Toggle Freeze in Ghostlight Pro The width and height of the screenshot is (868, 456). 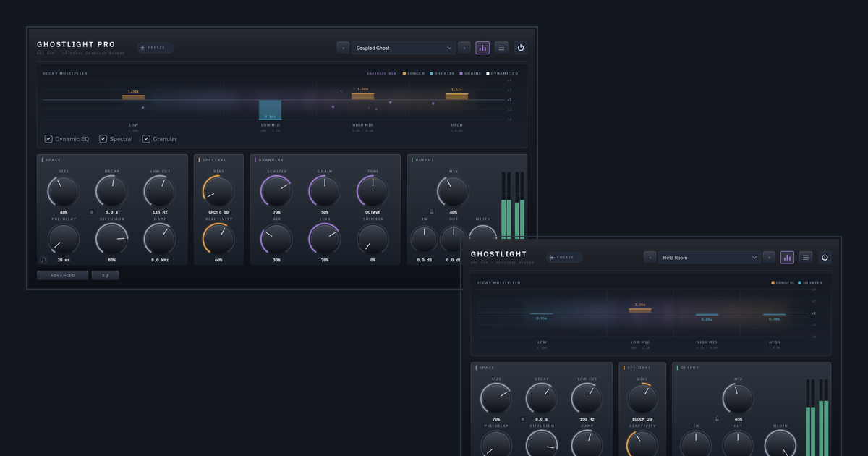point(156,48)
